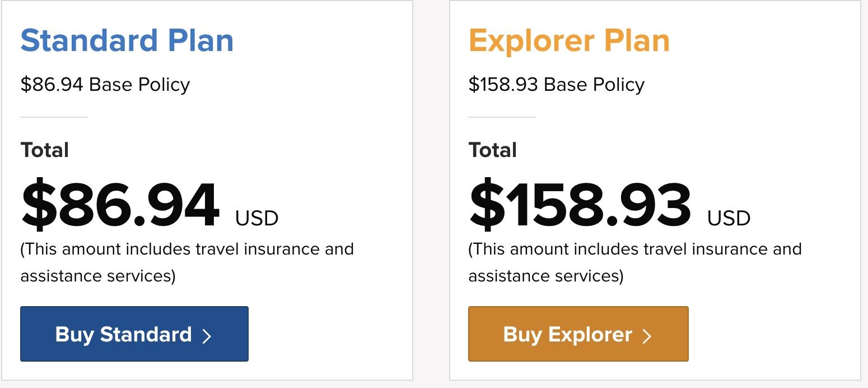Click the chevron arrow on Buy Standard

point(207,335)
